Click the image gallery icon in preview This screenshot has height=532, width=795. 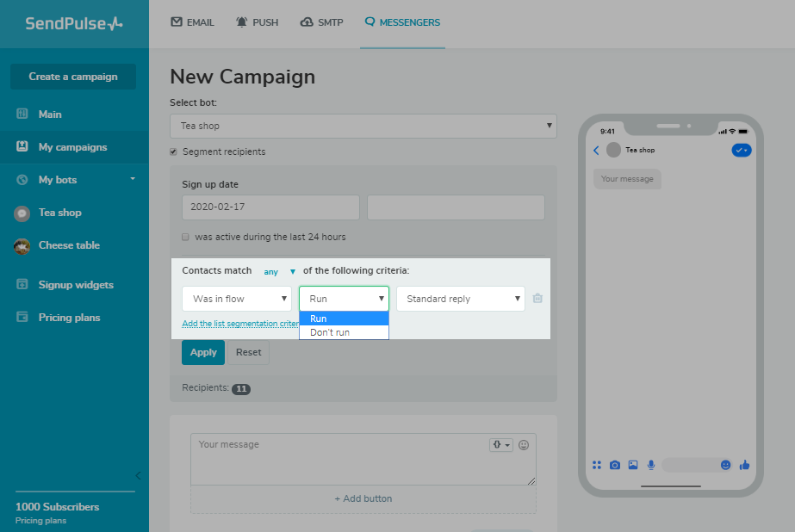[x=633, y=465]
